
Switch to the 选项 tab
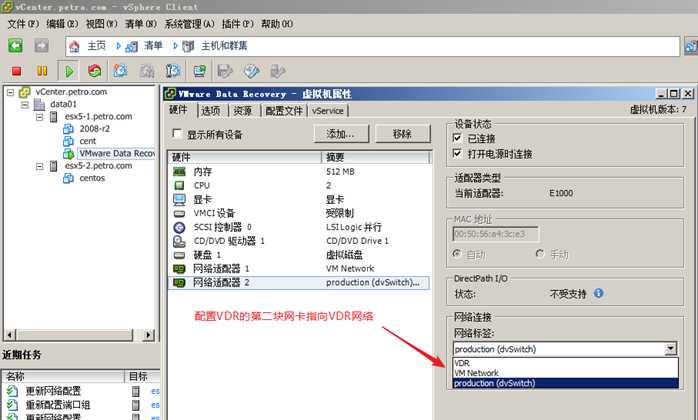click(211, 110)
